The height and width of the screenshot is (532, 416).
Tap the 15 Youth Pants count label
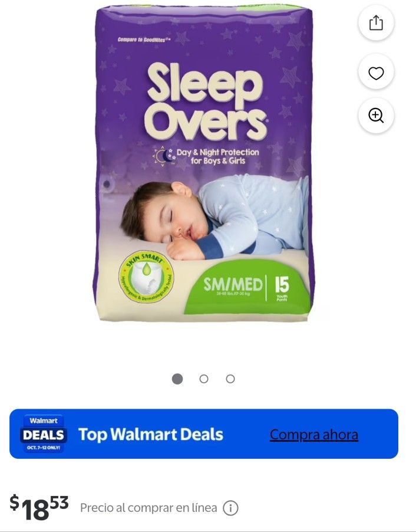[x=282, y=288]
